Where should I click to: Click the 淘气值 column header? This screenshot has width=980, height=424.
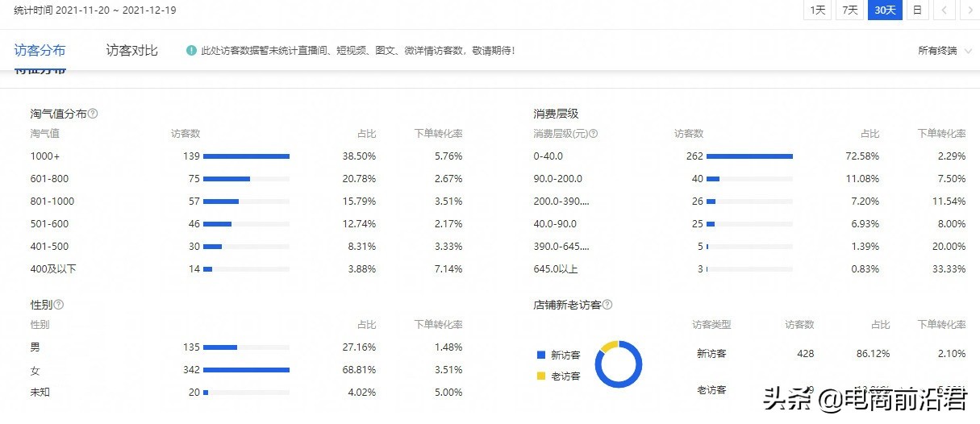pyautogui.click(x=45, y=134)
